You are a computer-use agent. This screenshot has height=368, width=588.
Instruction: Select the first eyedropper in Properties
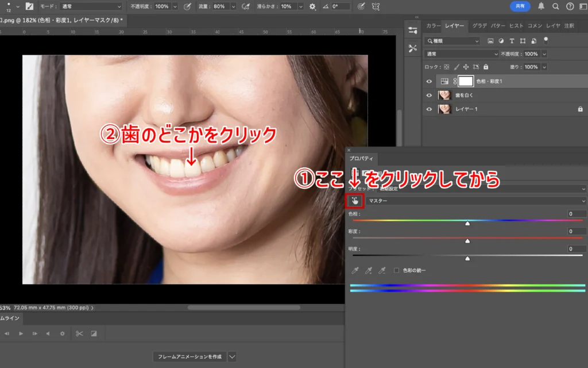click(x=355, y=270)
